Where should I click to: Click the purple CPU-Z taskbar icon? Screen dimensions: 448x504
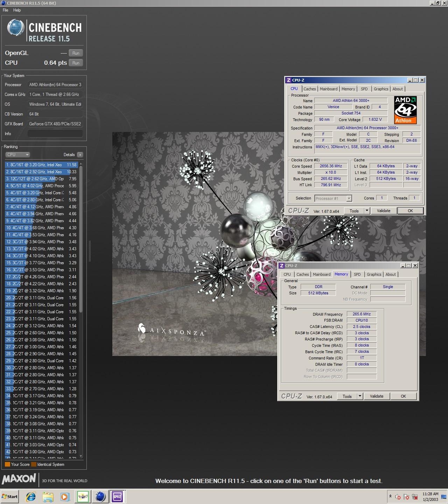tap(117, 496)
